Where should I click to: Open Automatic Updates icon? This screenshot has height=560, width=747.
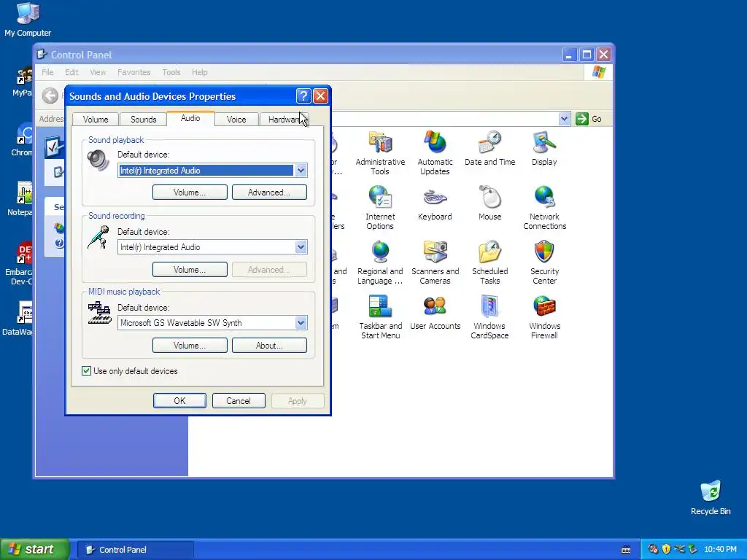click(x=435, y=153)
